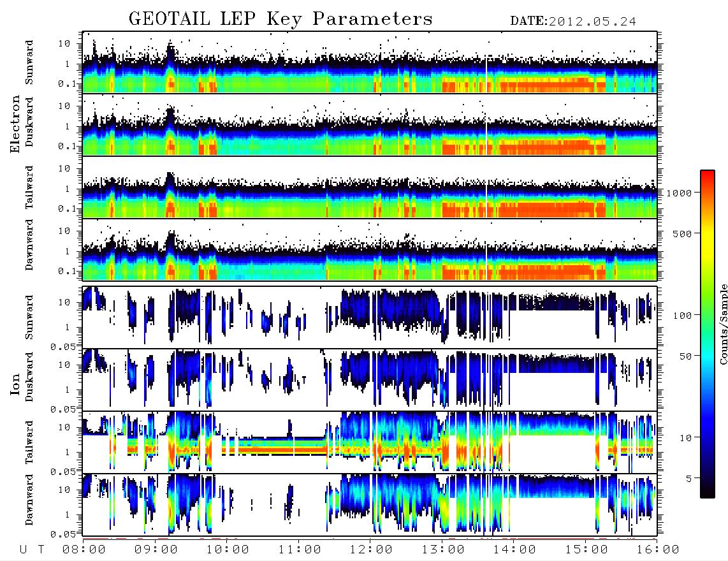Click the 09:00 time axis label
Screen dimensions: 728x561
click(156, 550)
